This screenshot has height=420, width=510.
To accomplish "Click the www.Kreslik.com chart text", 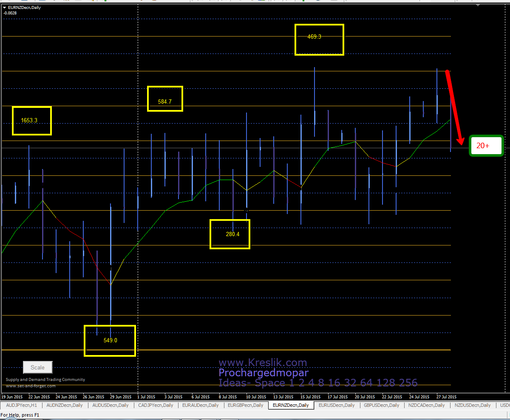I will (x=263, y=363).
